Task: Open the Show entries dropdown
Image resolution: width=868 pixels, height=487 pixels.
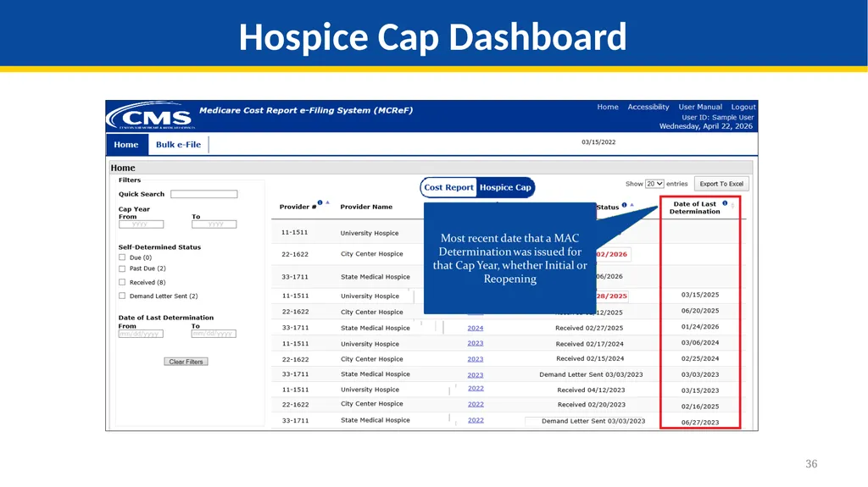Action: pyautogui.click(x=654, y=184)
